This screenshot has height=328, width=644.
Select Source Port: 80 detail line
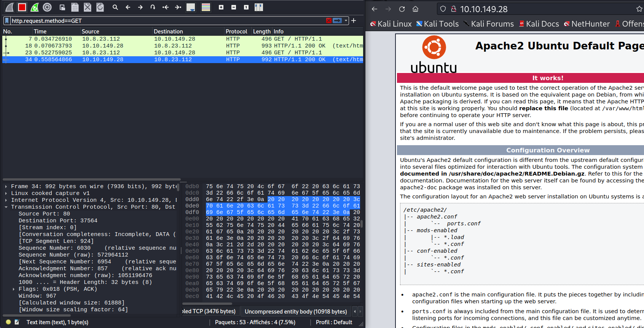pos(44,214)
